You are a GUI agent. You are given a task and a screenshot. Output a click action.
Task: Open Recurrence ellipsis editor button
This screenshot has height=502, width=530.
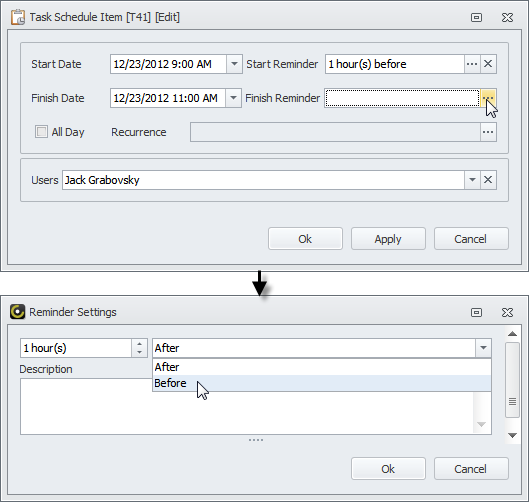pos(488,132)
